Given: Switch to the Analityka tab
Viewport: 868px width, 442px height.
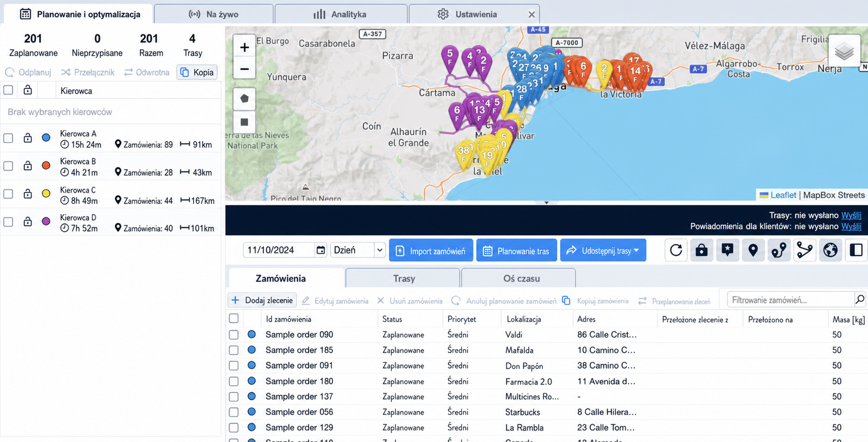Looking at the screenshot, I should [x=341, y=14].
